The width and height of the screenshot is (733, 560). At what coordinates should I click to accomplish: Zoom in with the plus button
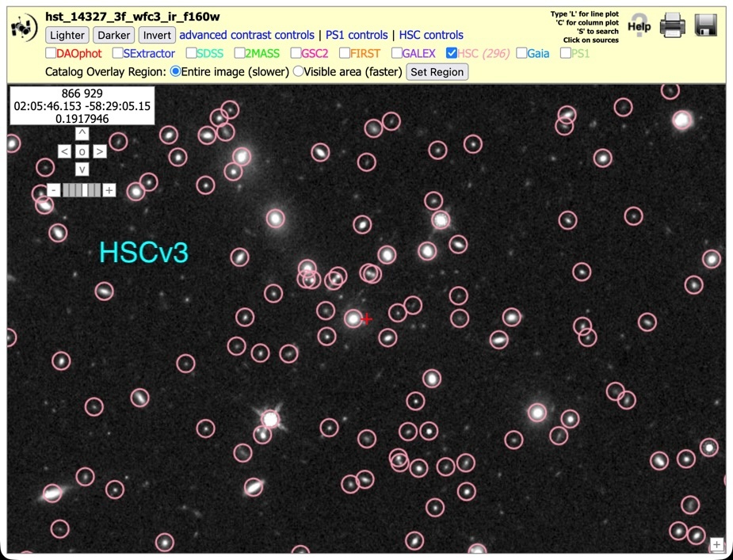click(109, 190)
